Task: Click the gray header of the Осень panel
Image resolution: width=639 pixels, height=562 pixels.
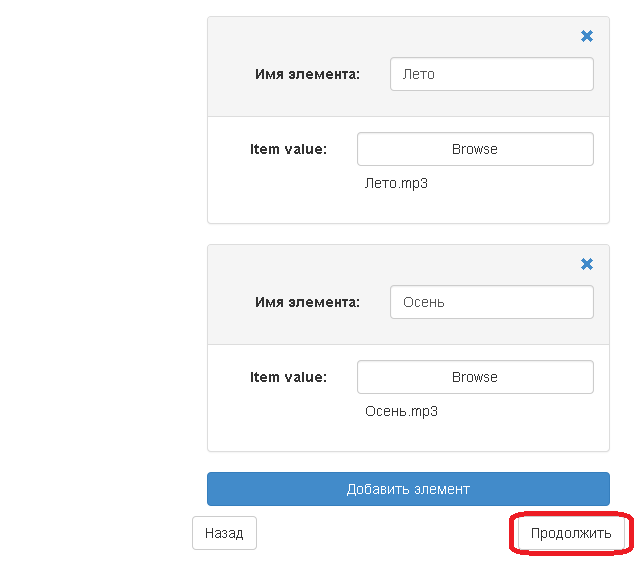Action: pos(408,295)
